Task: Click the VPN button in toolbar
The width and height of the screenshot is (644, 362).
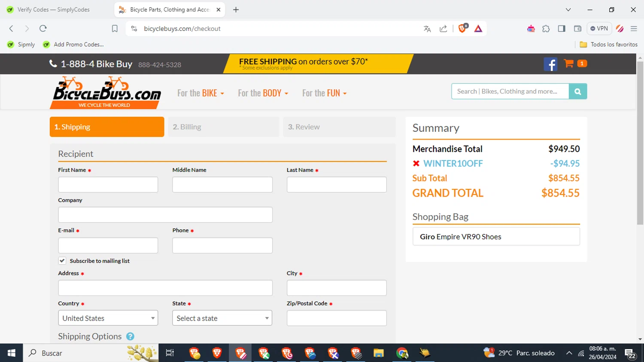Action: pyautogui.click(x=599, y=29)
